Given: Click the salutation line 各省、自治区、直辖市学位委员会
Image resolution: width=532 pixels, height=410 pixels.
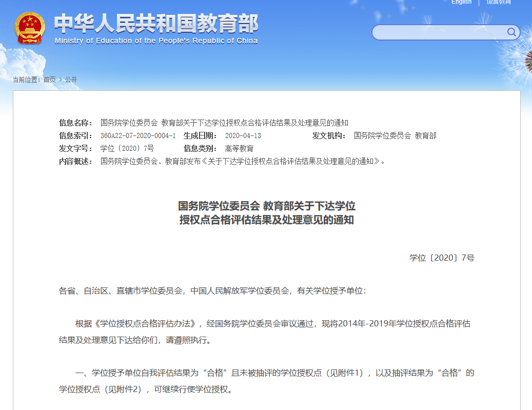Looking at the screenshot, I should (212, 291).
